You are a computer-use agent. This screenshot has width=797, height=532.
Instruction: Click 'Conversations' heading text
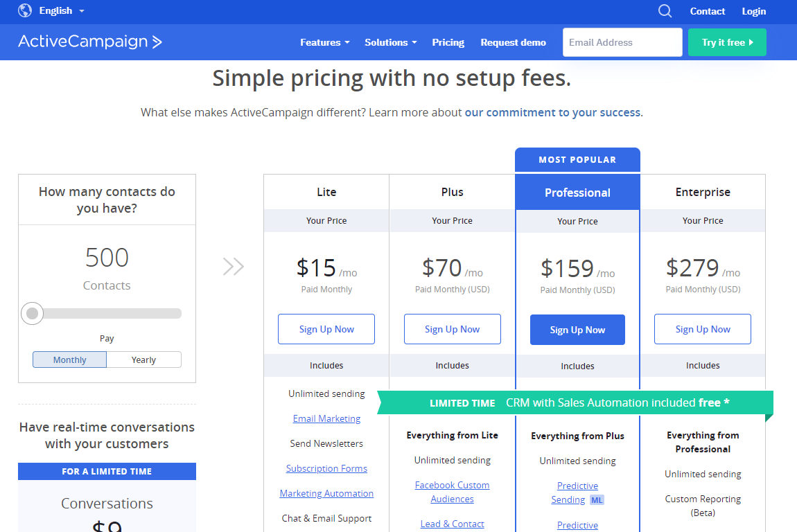pos(107,504)
